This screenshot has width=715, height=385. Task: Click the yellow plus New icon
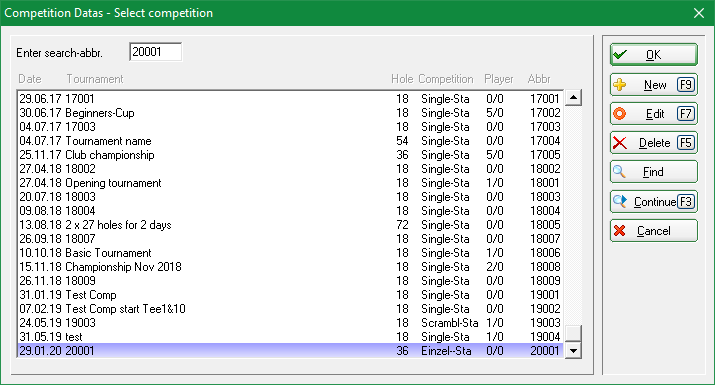(x=620, y=84)
